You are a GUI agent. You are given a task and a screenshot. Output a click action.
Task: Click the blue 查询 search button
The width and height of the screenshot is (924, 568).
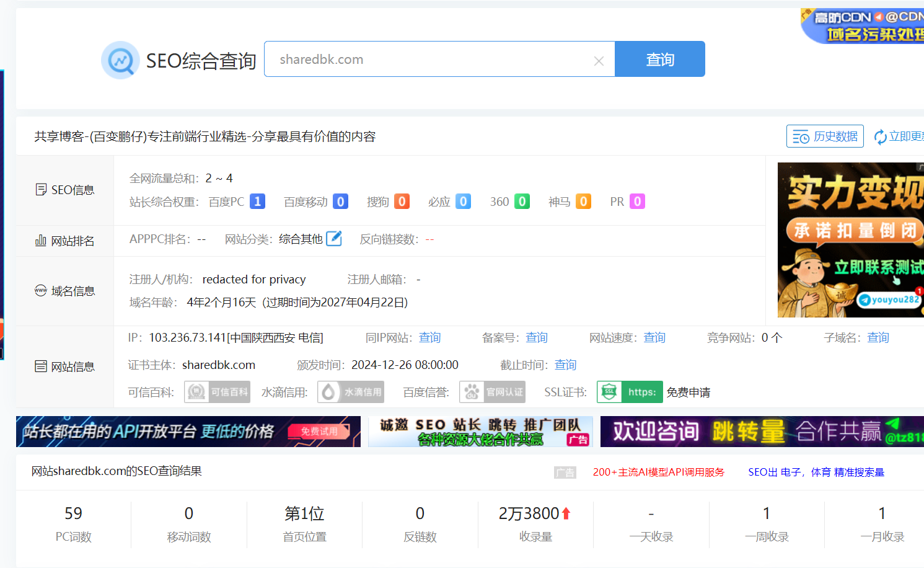point(660,59)
